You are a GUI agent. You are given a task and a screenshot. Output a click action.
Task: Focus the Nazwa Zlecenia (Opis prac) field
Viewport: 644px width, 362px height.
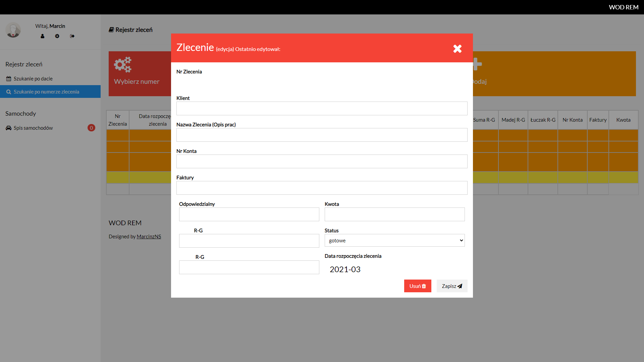tap(322, 135)
